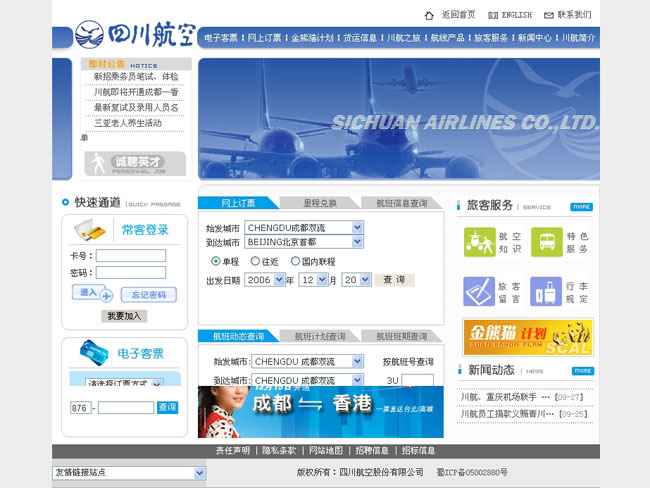
Task: Open the 行李规定 luggage icon
Action: coord(546,291)
